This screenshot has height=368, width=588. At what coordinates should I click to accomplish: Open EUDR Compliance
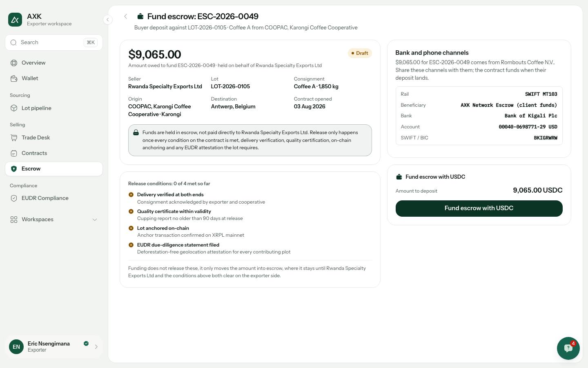(x=54, y=198)
